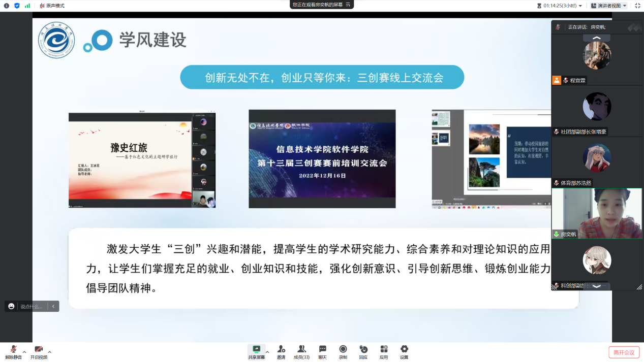The height and width of the screenshot is (362, 644).
Task: Start recording with the 录制 icon
Action: [343, 352]
